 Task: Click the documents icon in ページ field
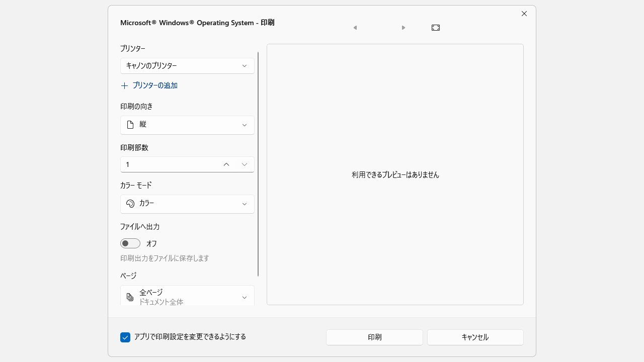[x=130, y=297]
